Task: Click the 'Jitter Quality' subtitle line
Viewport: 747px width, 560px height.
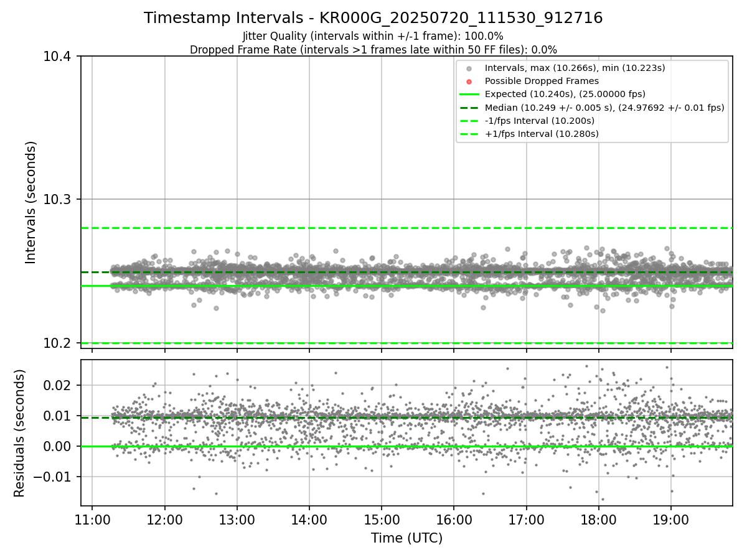Action: [374, 37]
